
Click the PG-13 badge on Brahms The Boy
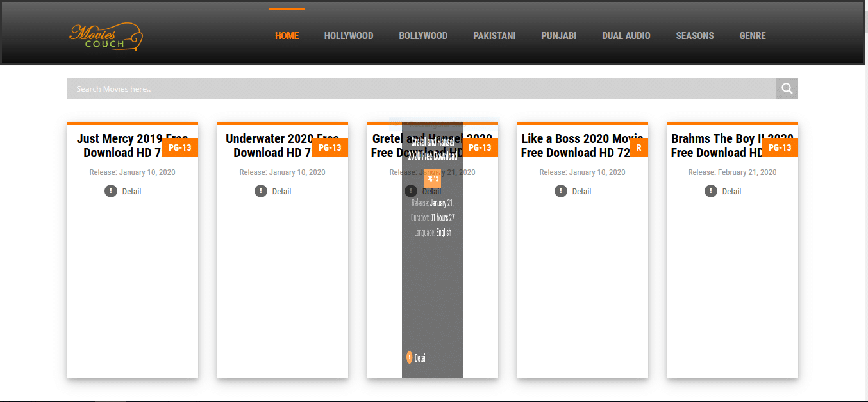tap(780, 147)
